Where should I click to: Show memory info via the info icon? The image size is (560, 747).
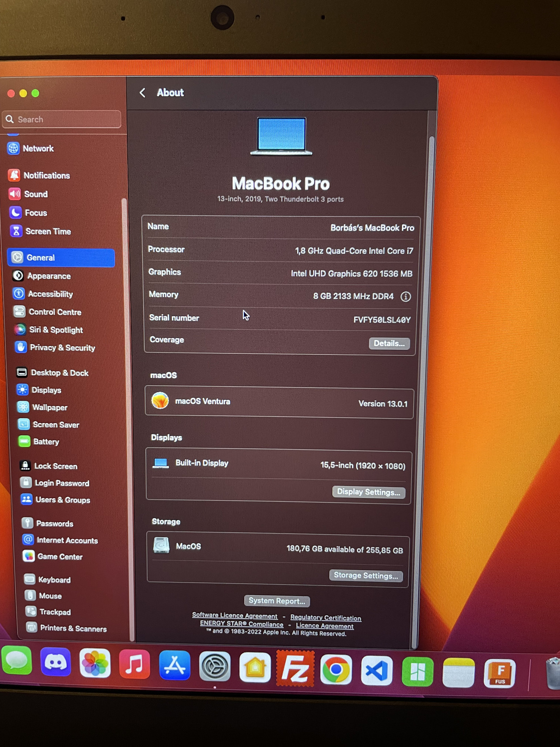(x=405, y=296)
